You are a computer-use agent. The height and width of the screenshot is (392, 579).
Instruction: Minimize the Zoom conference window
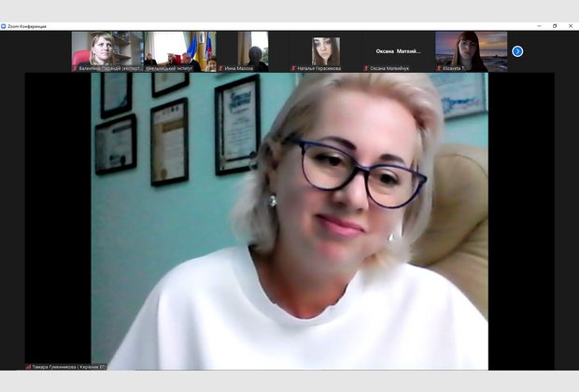538,26
